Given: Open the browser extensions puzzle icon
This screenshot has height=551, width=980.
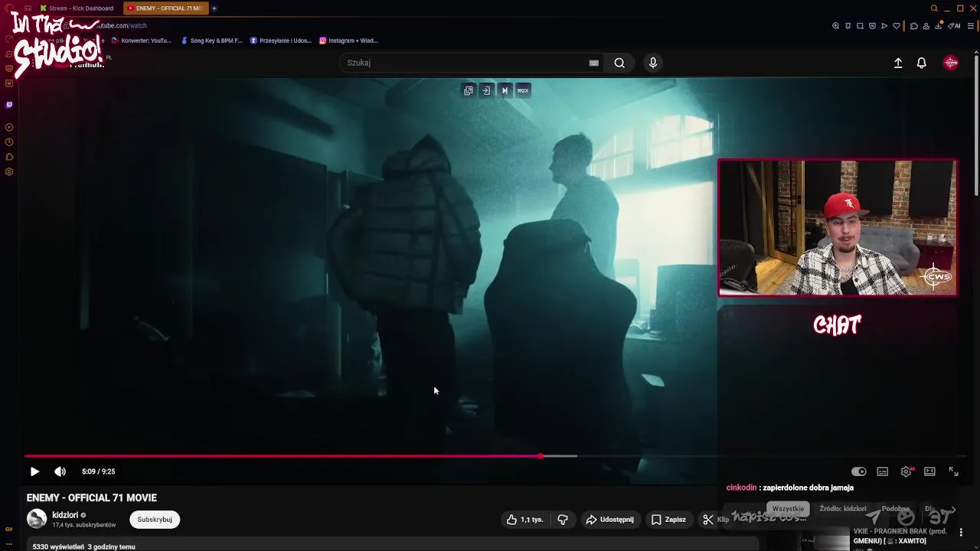Looking at the screenshot, I should tap(914, 26).
